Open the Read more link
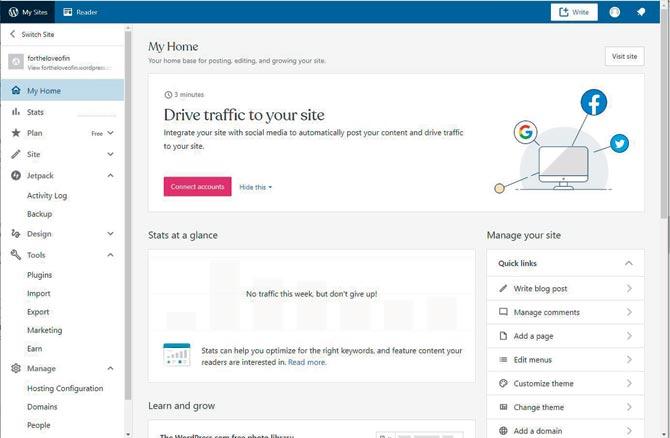The image size is (670, 438). click(x=307, y=362)
